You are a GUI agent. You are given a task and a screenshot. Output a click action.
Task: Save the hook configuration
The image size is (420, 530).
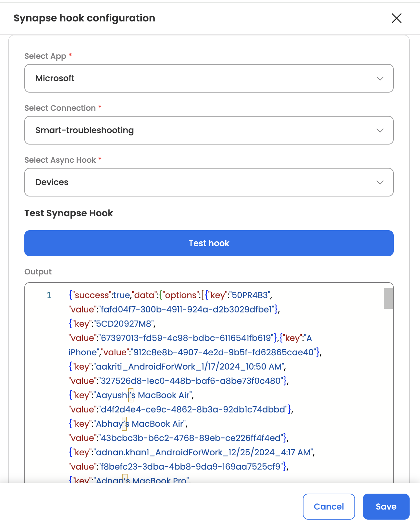click(386, 507)
